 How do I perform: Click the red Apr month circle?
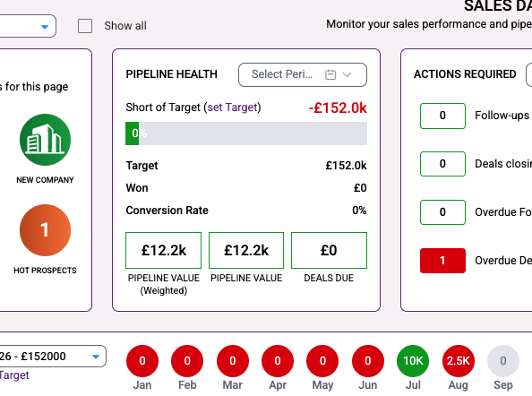pyautogui.click(x=278, y=361)
